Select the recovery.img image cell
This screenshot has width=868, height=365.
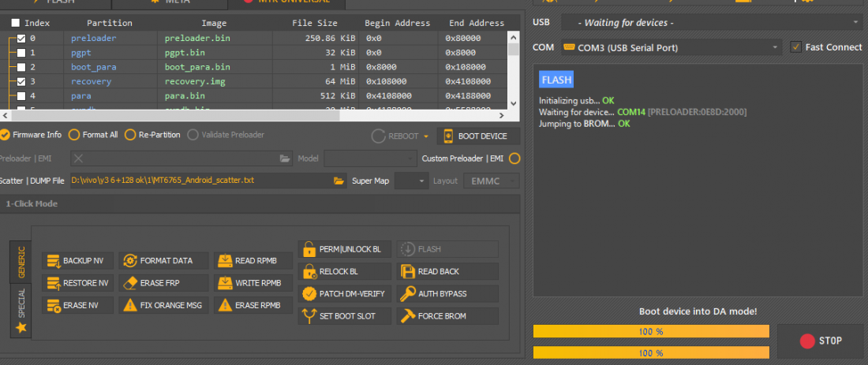[x=195, y=81]
